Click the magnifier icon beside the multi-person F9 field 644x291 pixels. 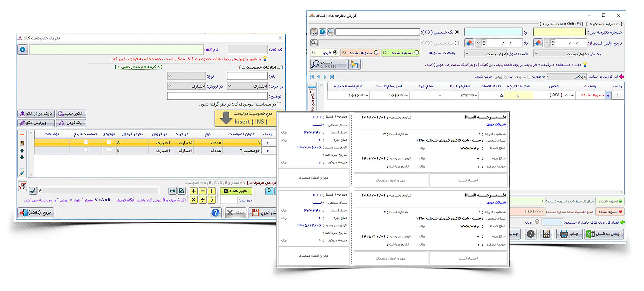(314, 43)
